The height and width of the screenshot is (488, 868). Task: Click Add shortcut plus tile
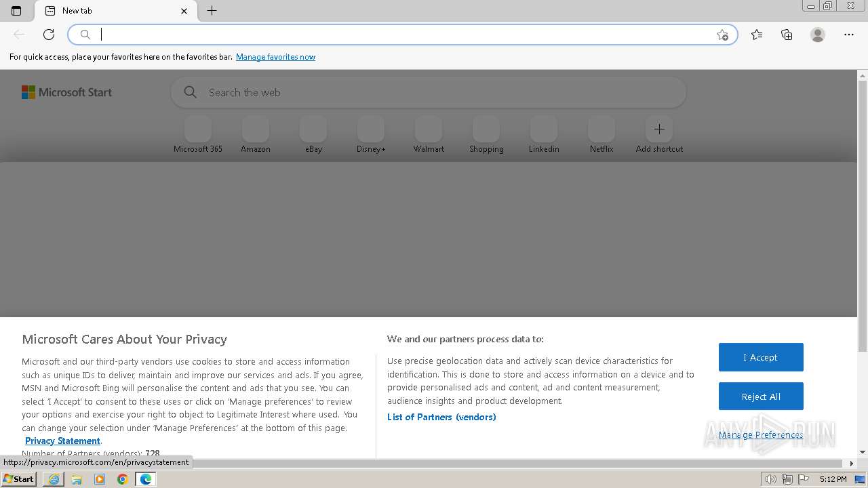[659, 129]
